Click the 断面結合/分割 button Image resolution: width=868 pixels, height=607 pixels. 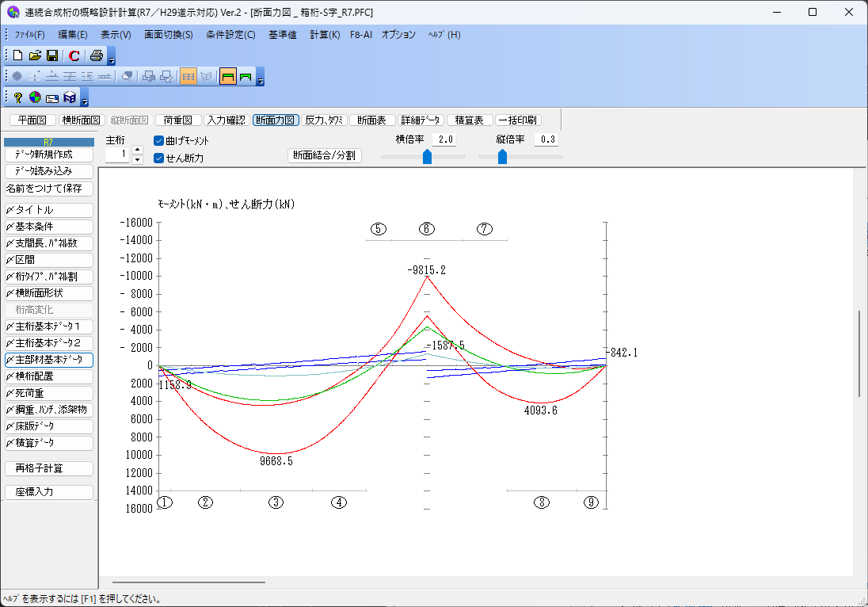pyautogui.click(x=325, y=155)
